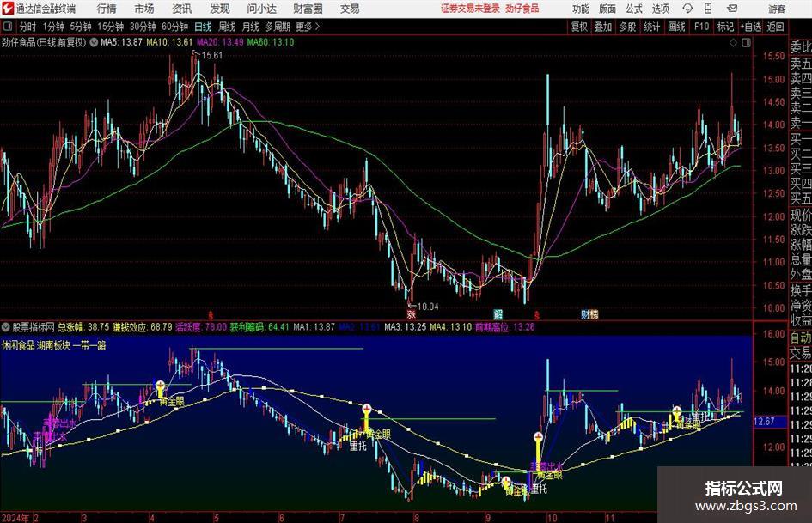Open the 选项 menu

[660, 9]
